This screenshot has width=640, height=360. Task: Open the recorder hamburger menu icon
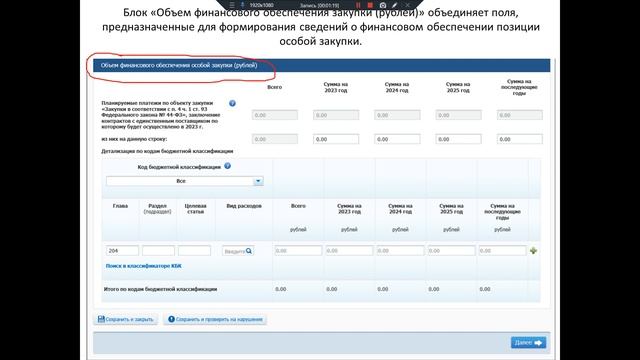click(x=232, y=5)
